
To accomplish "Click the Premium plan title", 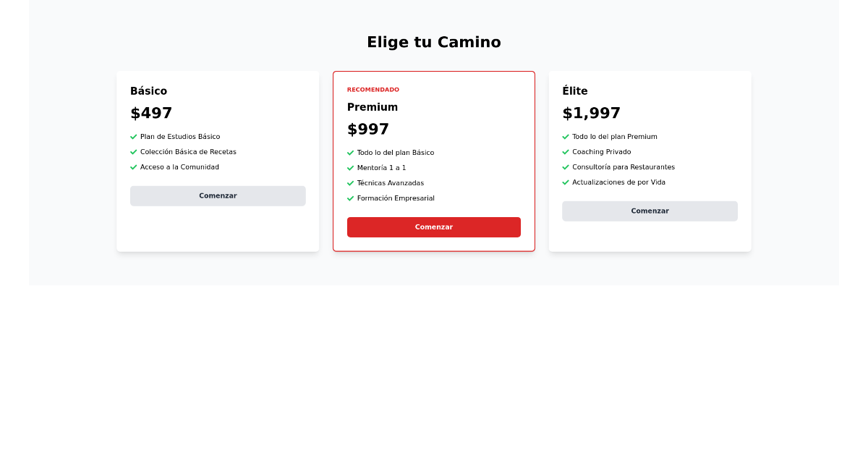I will tap(372, 106).
